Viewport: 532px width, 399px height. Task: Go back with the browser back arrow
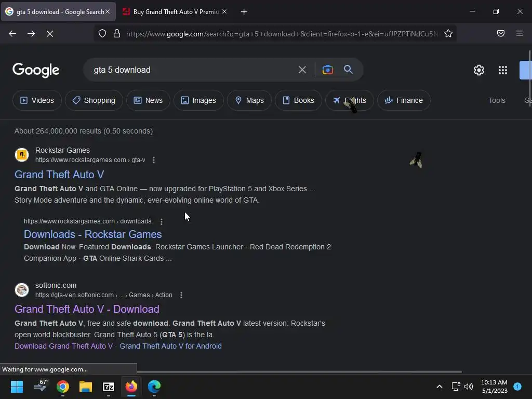click(x=12, y=34)
